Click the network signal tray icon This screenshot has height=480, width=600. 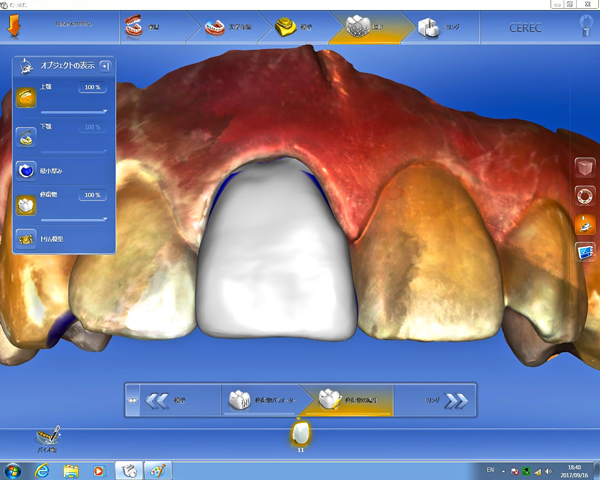tap(538, 472)
